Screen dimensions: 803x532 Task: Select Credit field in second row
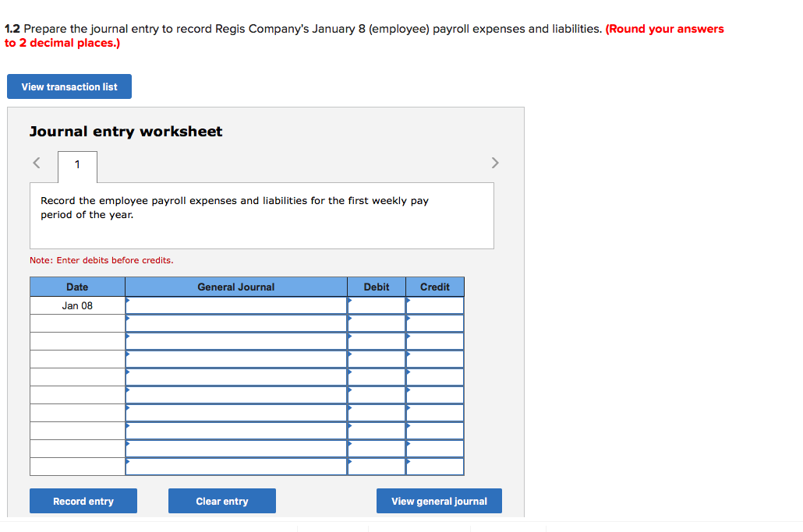pyautogui.click(x=435, y=323)
